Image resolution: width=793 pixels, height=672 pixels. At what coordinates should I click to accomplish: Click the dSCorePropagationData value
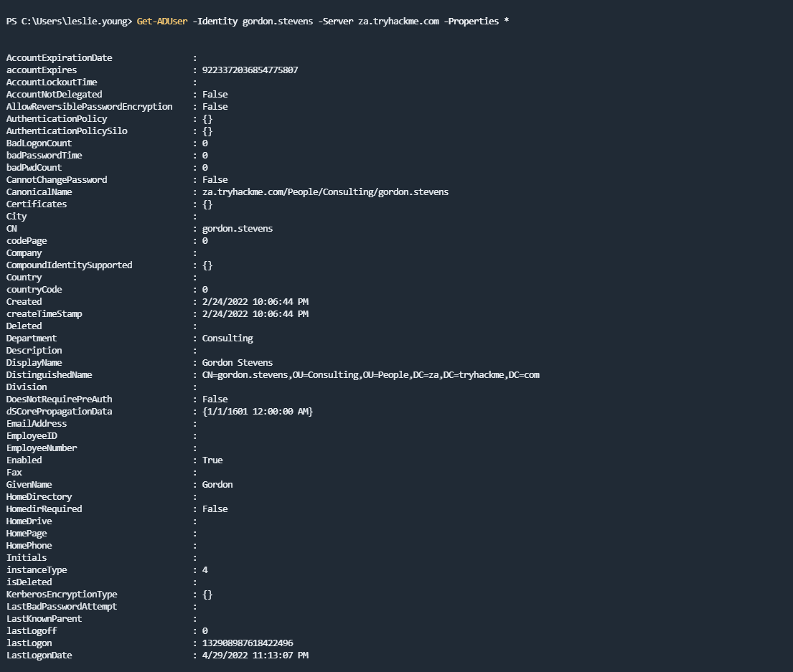click(258, 412)
